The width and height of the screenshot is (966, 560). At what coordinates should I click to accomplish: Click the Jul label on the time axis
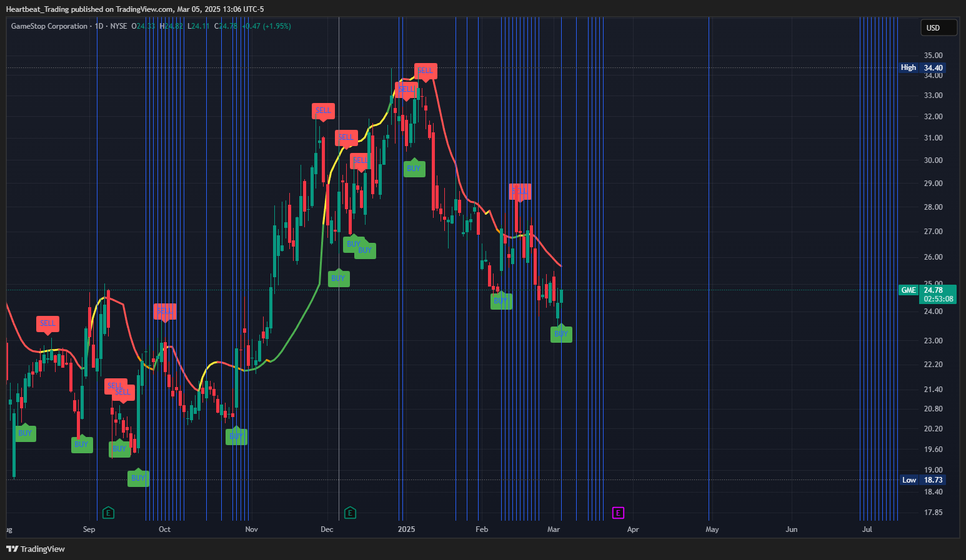[867, 529]
